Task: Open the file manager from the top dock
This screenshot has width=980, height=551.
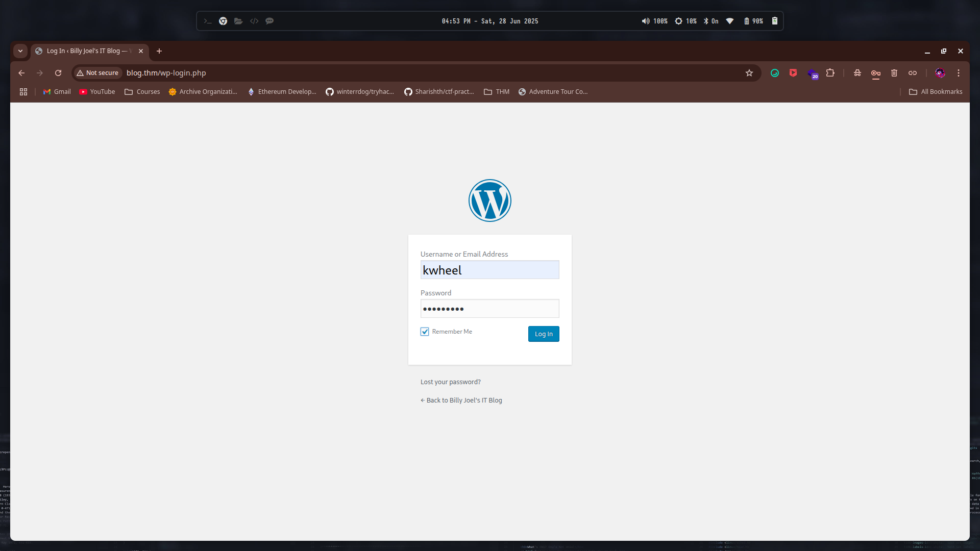Action: click(x=238, y=21)
